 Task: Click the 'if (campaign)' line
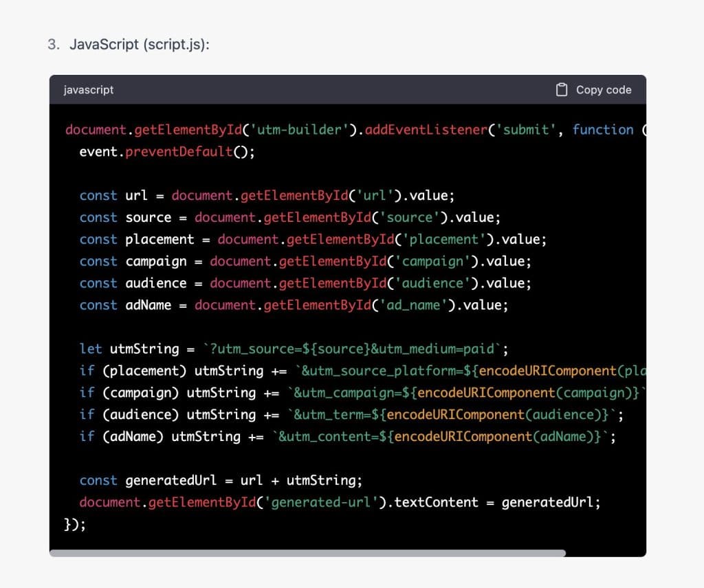pyautogui.click(x=363, y=393)
